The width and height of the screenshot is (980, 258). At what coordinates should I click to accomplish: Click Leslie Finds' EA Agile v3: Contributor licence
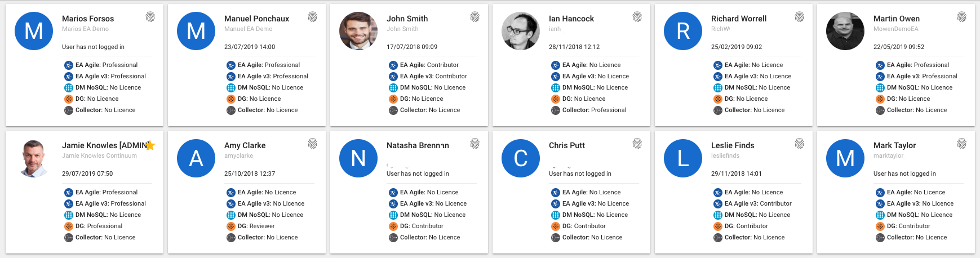(x=758, y=204)
